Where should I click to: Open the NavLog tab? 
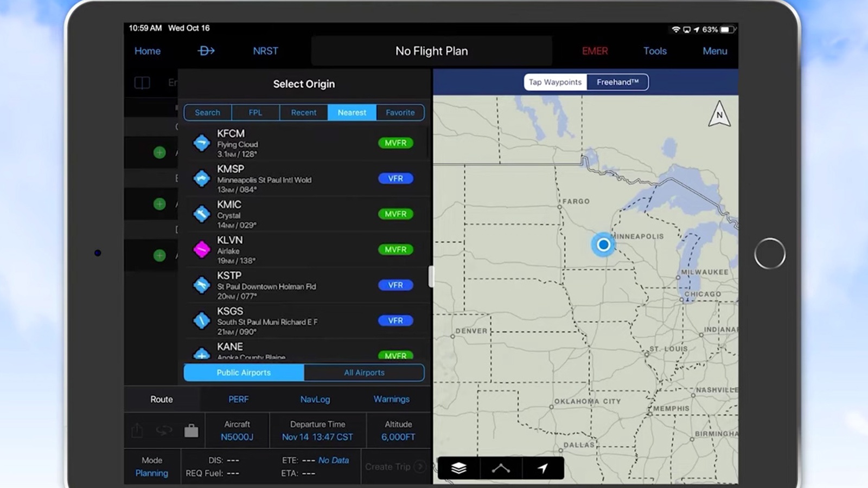315,399
